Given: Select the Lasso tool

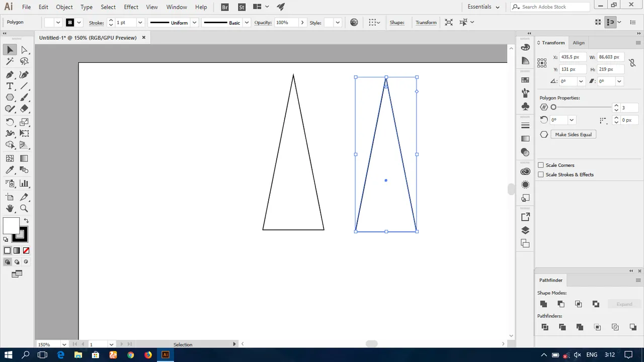Looking at the screenshot, I should pyautogui.click(x=24, y=61).
